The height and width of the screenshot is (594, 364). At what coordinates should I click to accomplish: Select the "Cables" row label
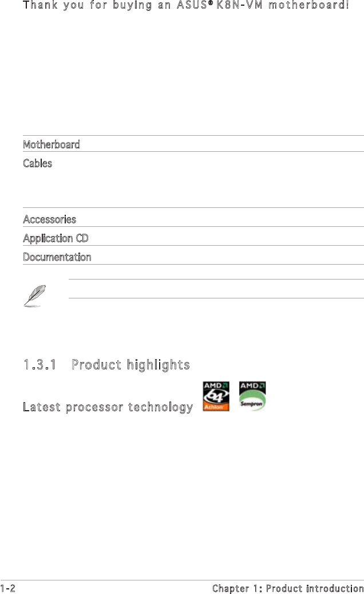coord(38,163)
